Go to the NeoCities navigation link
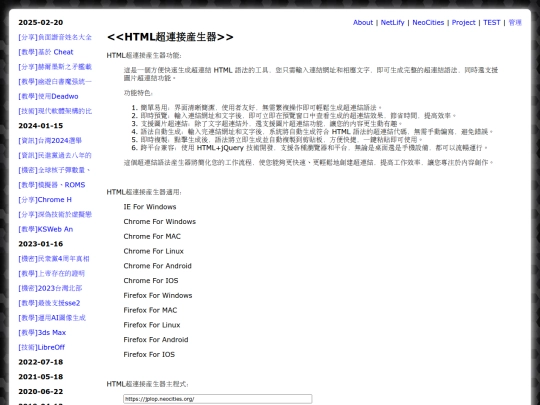Screen dimensions: 540x405 (428, 22)
